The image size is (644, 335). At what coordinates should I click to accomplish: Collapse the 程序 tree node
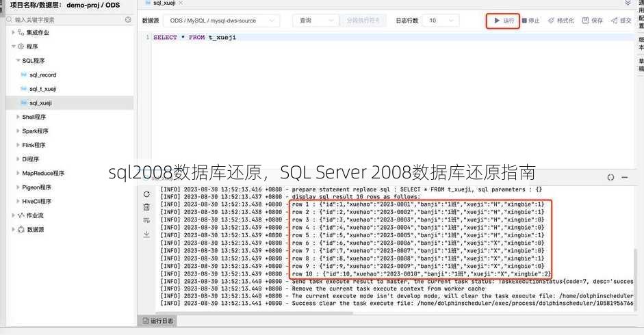click(13, 46)
